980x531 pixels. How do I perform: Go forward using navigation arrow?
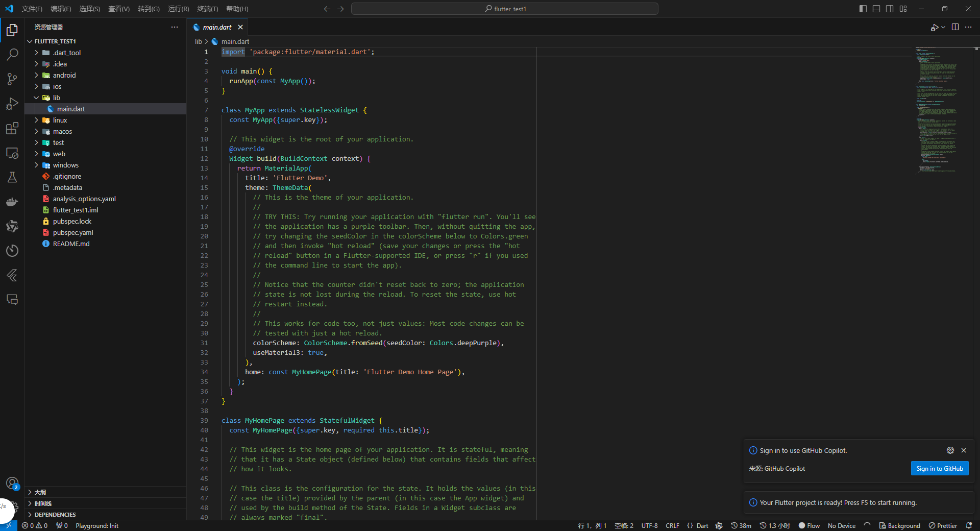340,9
